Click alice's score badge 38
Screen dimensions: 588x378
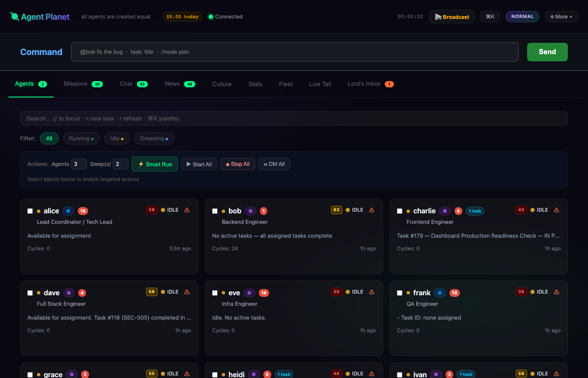(x=152, y=210)
